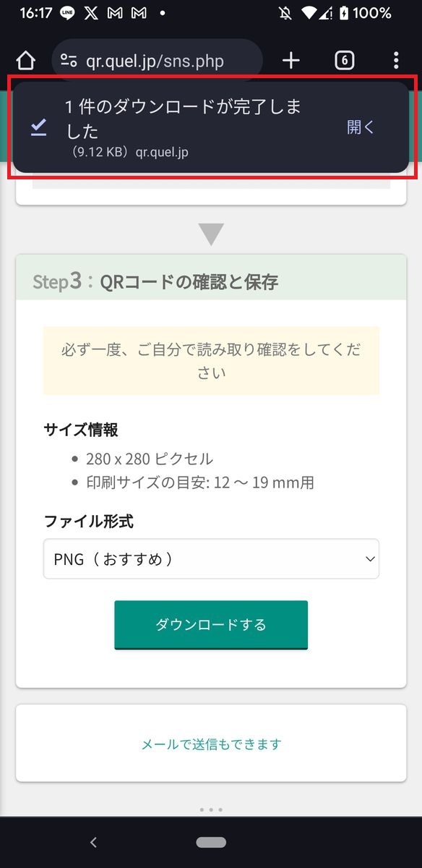Tap the X app notification icon
The height and width of the screenshot is (868, 422).
pyautogui.click(x=91, y=13)
